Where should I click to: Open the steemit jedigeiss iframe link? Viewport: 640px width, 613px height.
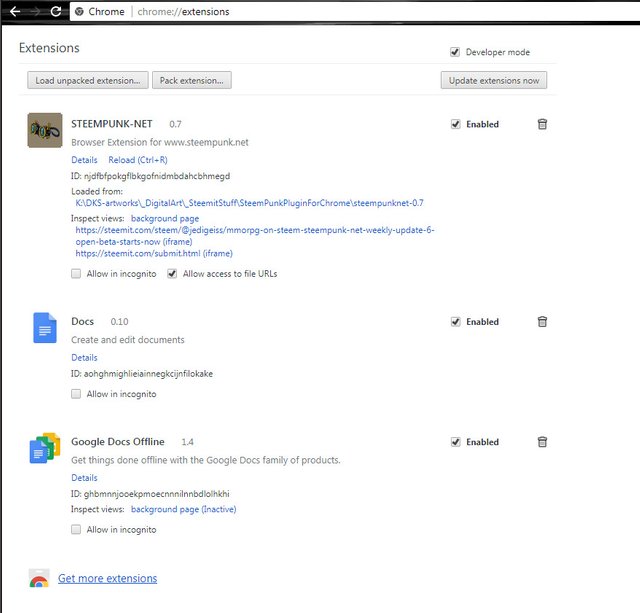pyautogui.click(x=255, y=236)
